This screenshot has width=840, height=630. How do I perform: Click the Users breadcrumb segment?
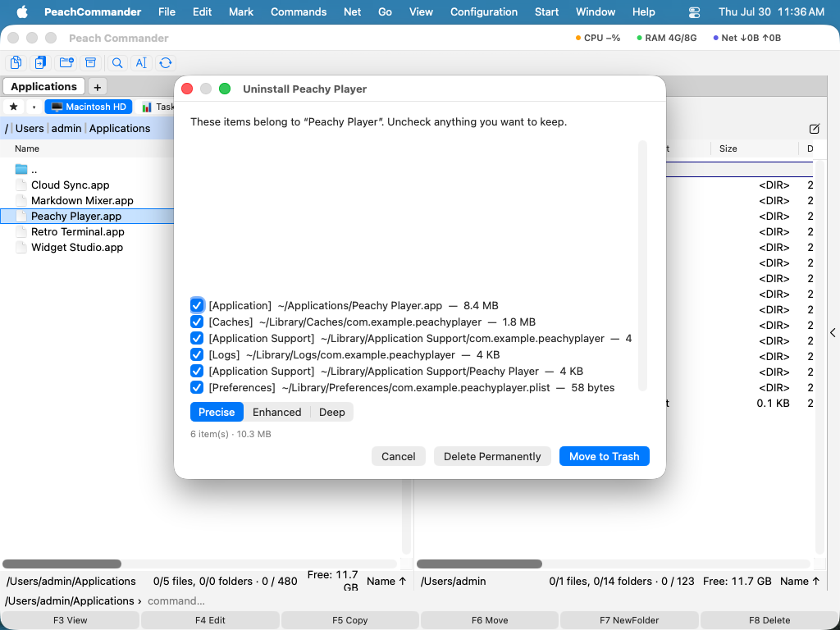(x=30, y=129)
